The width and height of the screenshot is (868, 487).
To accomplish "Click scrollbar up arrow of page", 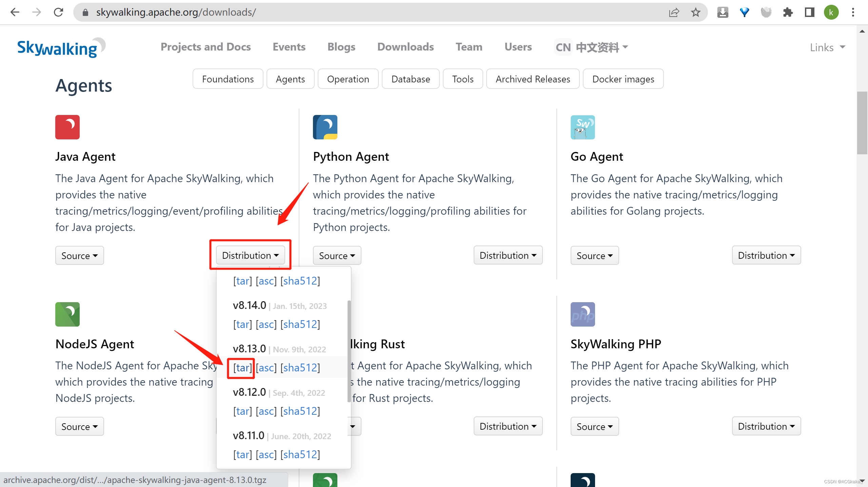I will 862,31.
